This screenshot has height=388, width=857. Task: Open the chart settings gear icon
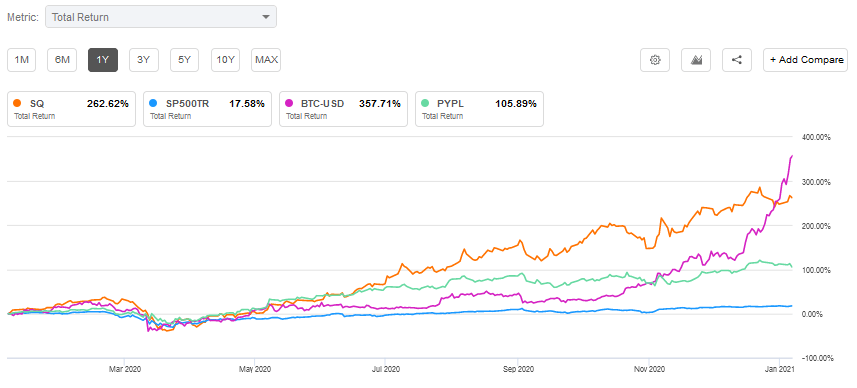pyautogui.click(x=655, y=60)
